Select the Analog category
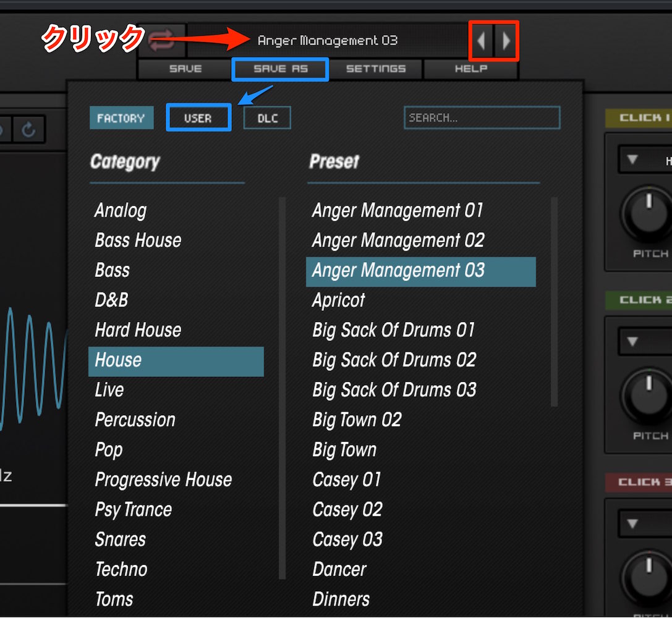 pos(176,210)
